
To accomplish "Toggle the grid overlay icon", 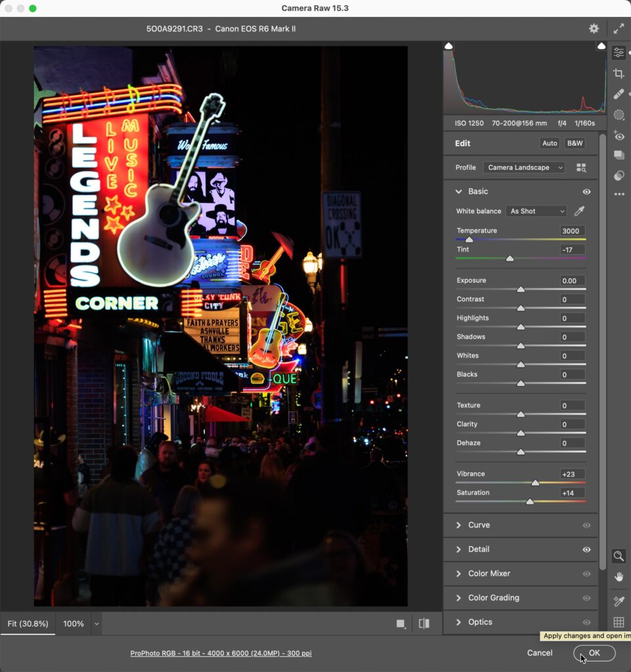I will tap(619, 622).
